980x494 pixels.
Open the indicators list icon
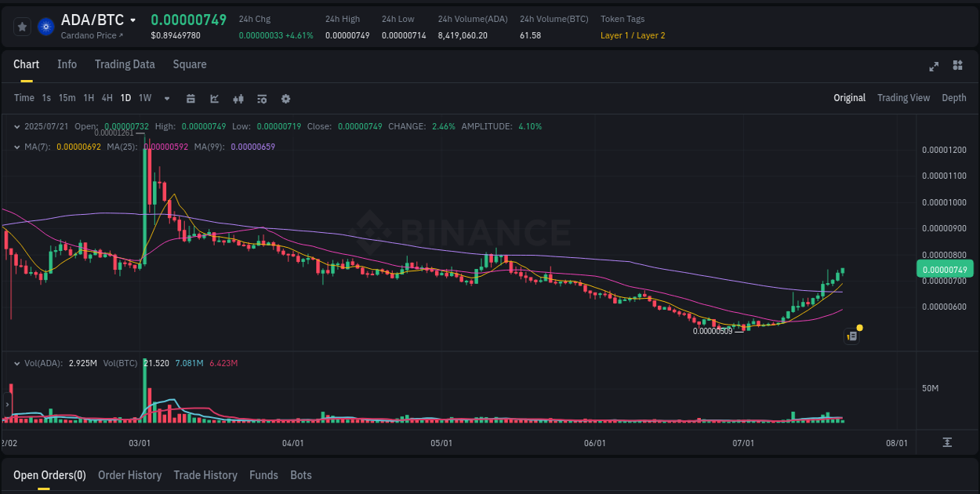(262, 99)
